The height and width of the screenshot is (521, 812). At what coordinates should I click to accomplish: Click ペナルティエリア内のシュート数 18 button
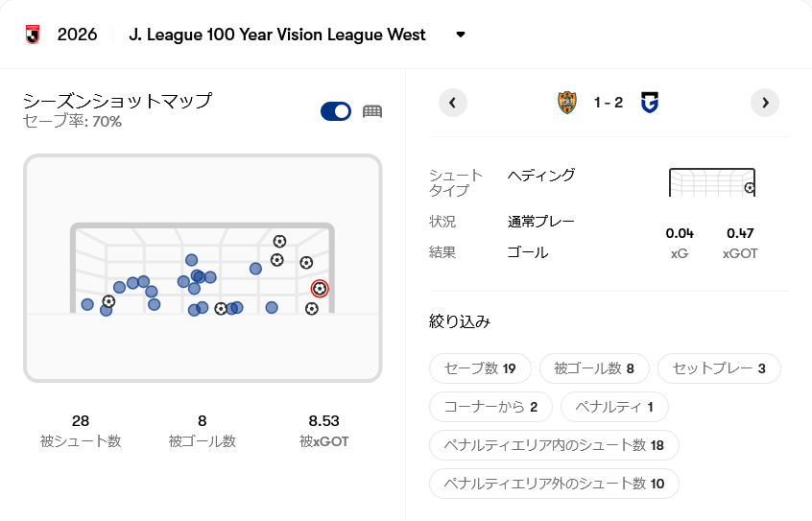click(x=554, y=445)
